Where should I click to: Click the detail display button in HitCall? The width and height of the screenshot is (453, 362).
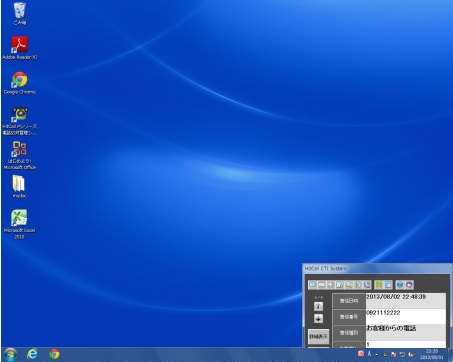point(318,336)
